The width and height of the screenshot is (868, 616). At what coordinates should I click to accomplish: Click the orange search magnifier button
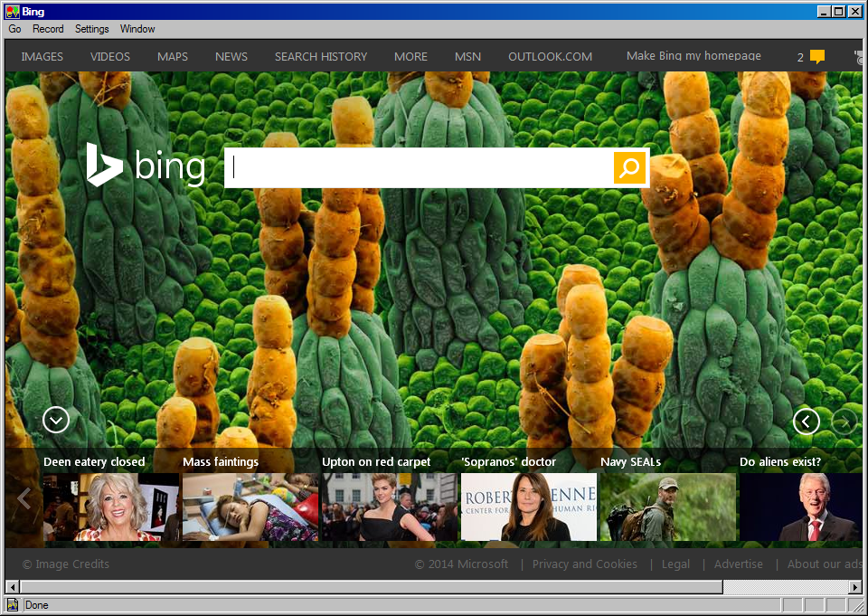(x=629, y=167)
